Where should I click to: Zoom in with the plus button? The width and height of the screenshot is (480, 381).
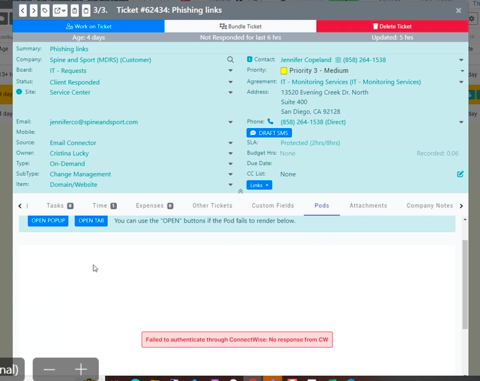pos(81,369)
